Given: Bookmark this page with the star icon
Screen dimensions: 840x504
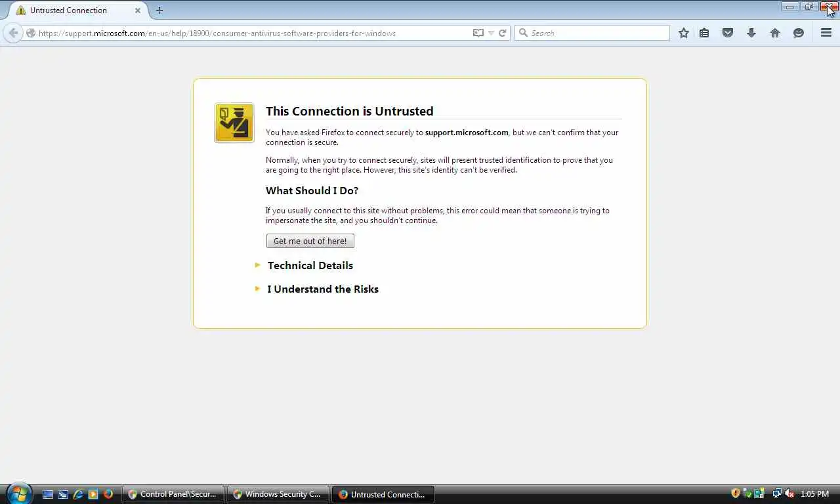Looking at the screenshot, I should click(x=684, y=33).
